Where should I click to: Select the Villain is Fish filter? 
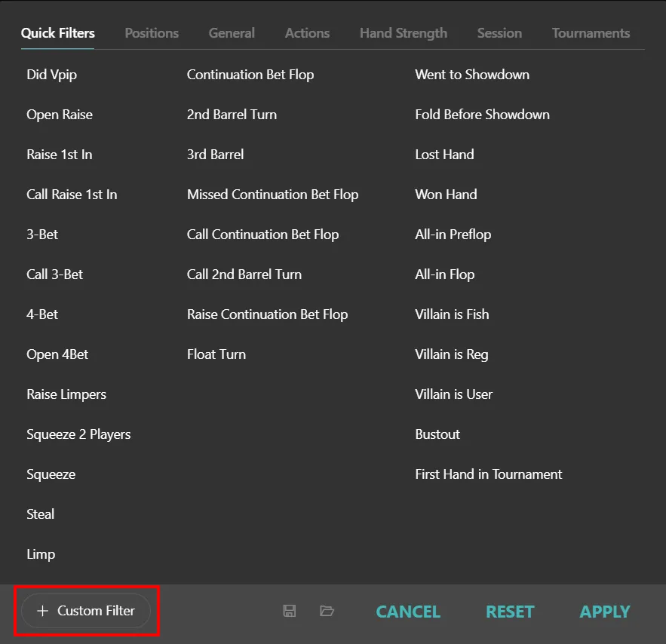pyautogui.click(x=452, y=314)
